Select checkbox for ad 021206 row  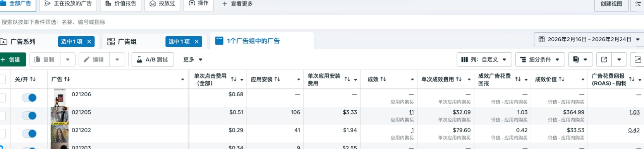tap(2, 98)
